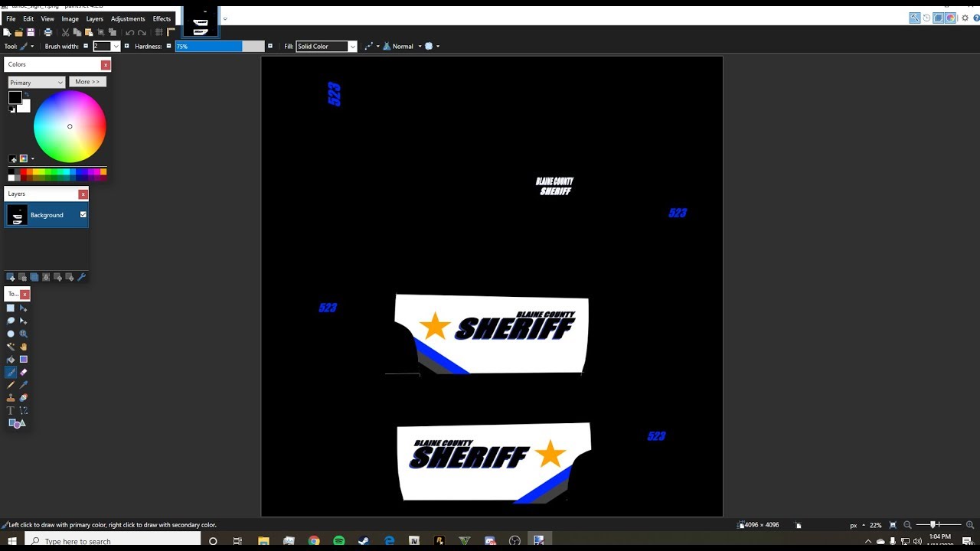Open the Image menu
980x551 pixels.
click(x=70, y=18)
